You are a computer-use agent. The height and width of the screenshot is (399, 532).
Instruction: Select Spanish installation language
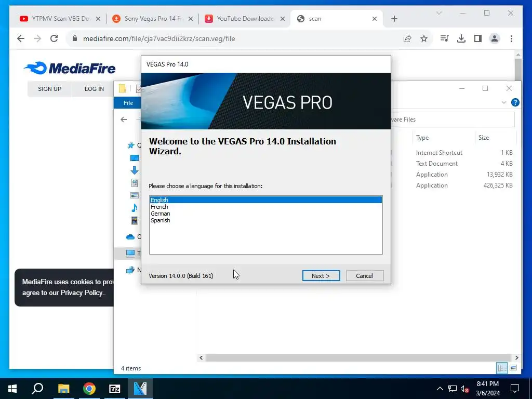coord(265,220)
